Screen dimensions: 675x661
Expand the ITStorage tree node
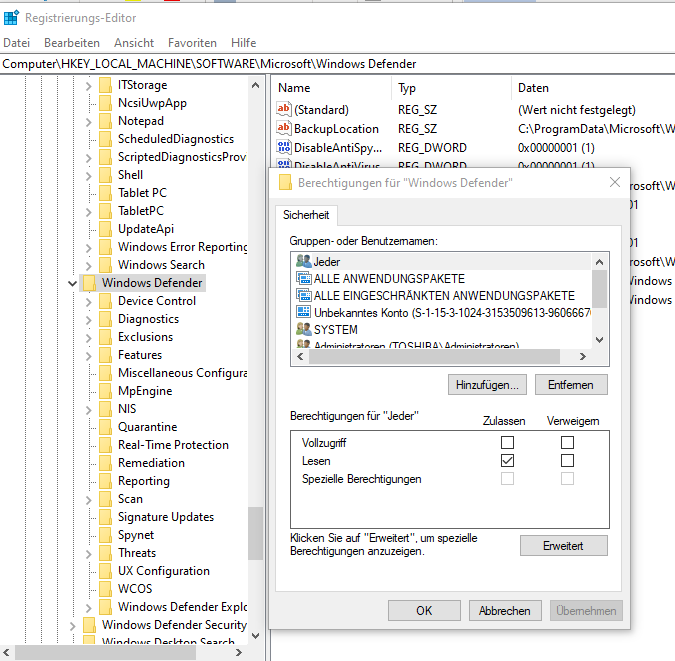pos(88,86)
